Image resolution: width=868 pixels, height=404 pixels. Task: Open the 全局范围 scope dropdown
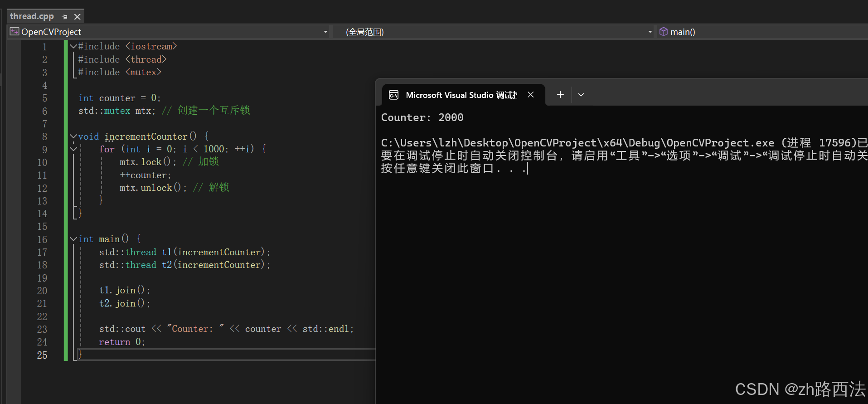point(650,32)
